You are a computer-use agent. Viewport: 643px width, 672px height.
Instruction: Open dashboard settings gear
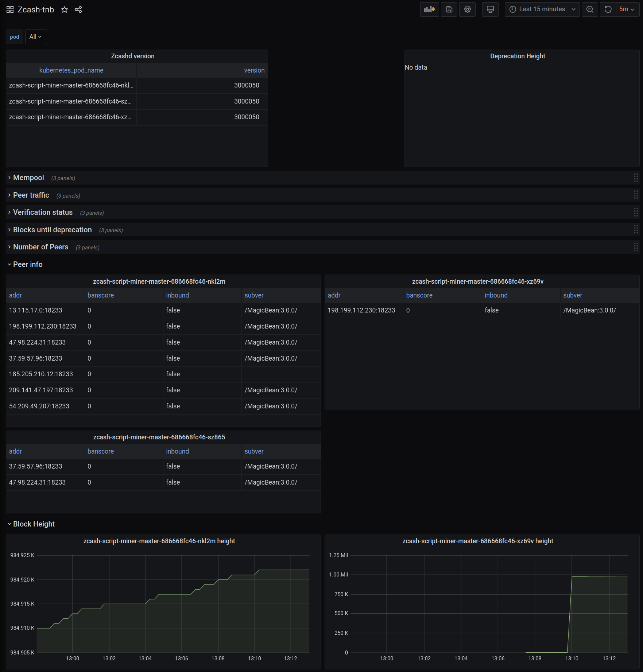[467, 9]
